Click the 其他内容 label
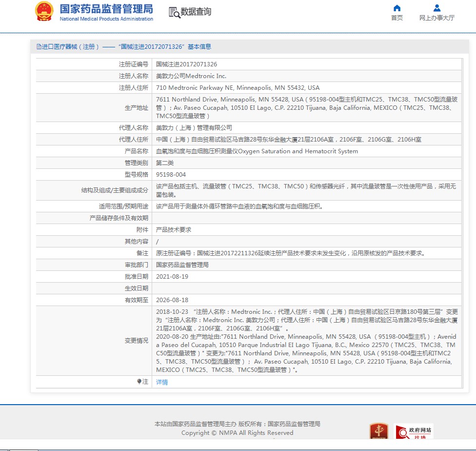476x451 pixels. 136,242
